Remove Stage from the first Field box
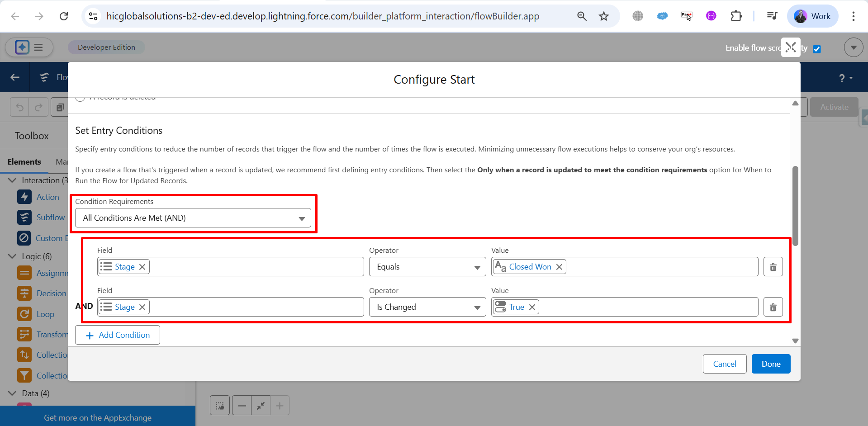The height and width of the screenshot is (426, 868). pyautogui.click(x=142, y=267)
